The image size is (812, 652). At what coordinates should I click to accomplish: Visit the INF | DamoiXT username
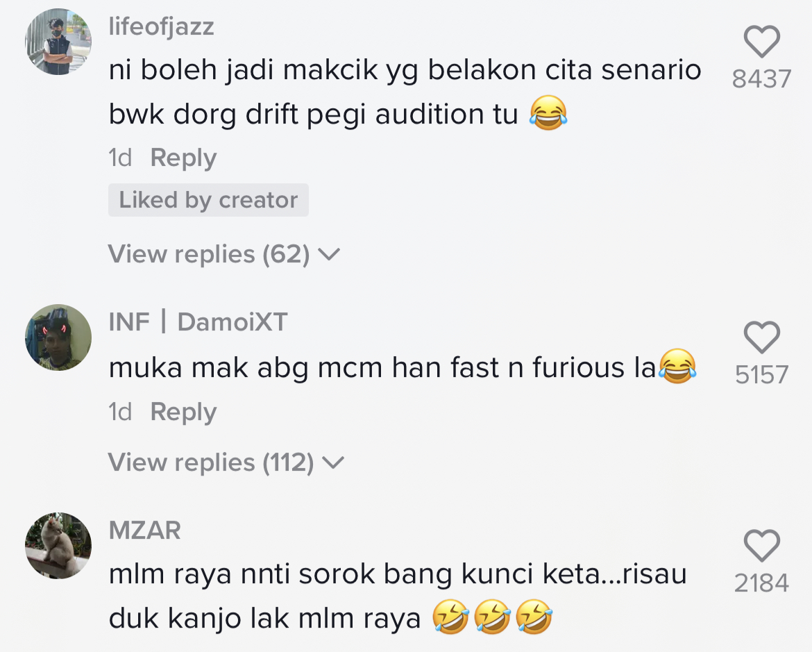click(198, 322)
